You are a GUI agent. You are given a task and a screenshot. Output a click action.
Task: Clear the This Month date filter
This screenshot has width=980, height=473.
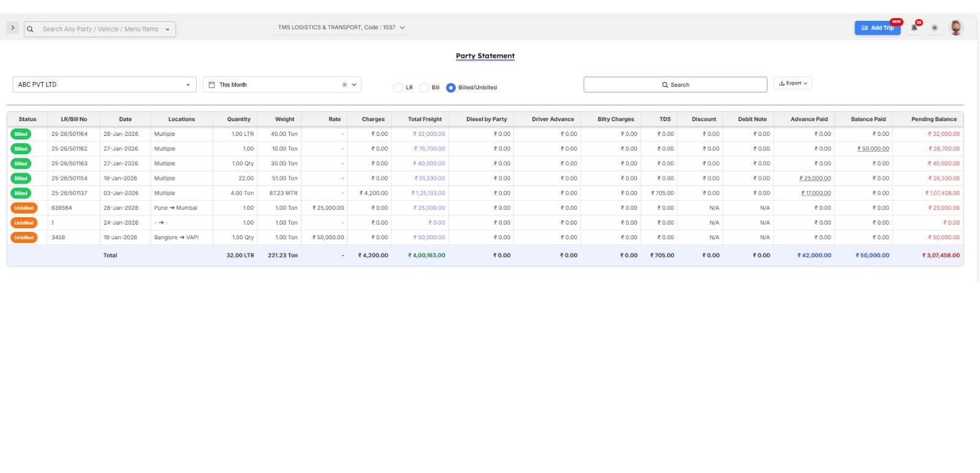pos(344,85)
